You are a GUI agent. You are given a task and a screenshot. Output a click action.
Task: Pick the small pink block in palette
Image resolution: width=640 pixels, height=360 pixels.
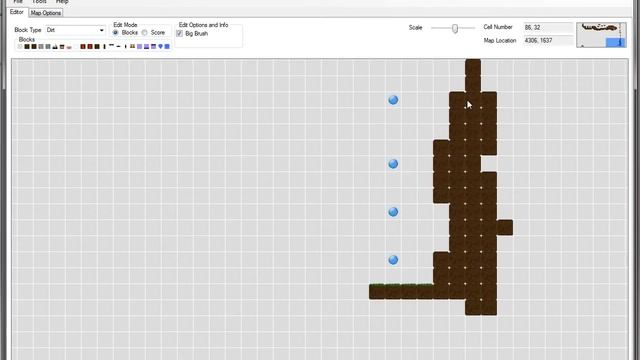point(69,47)
